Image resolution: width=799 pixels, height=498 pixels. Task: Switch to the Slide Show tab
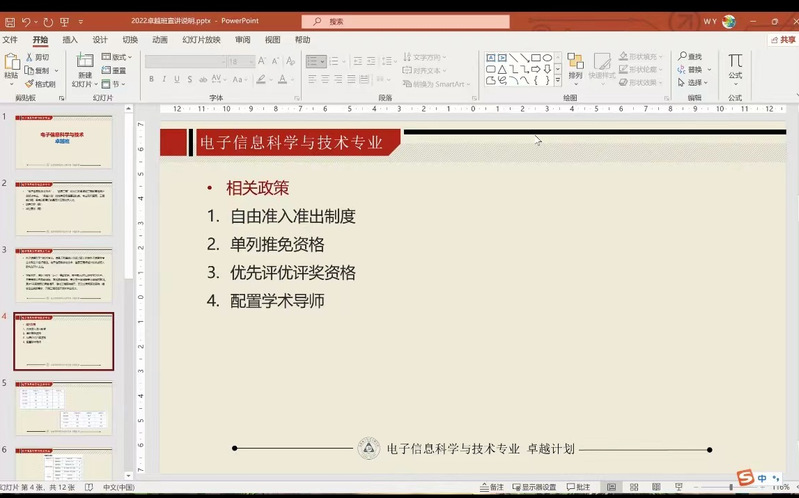click(201, 40)
